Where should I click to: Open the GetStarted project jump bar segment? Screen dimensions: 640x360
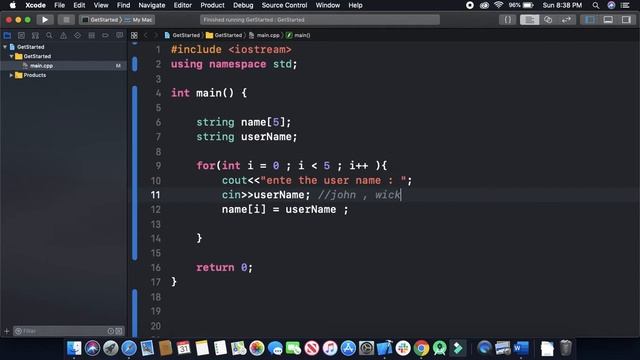click(x=182, y=36)
